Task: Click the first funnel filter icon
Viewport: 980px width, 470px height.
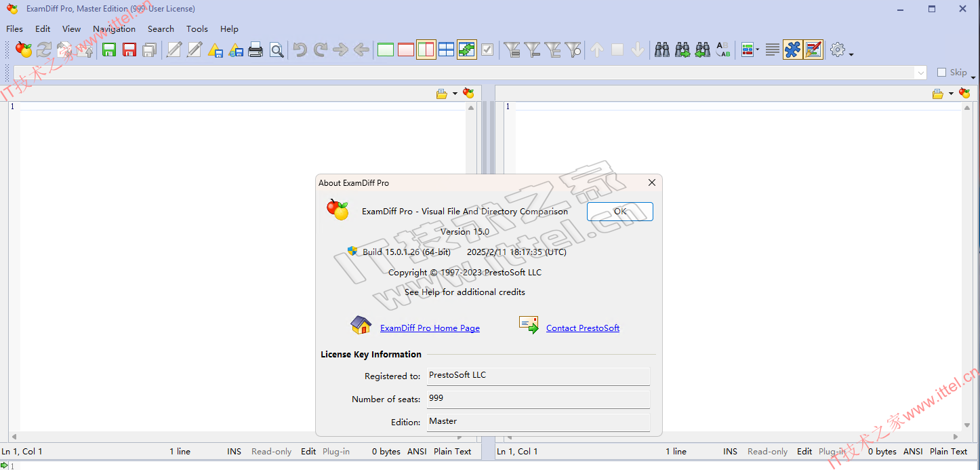Action: tap(512, 50)
